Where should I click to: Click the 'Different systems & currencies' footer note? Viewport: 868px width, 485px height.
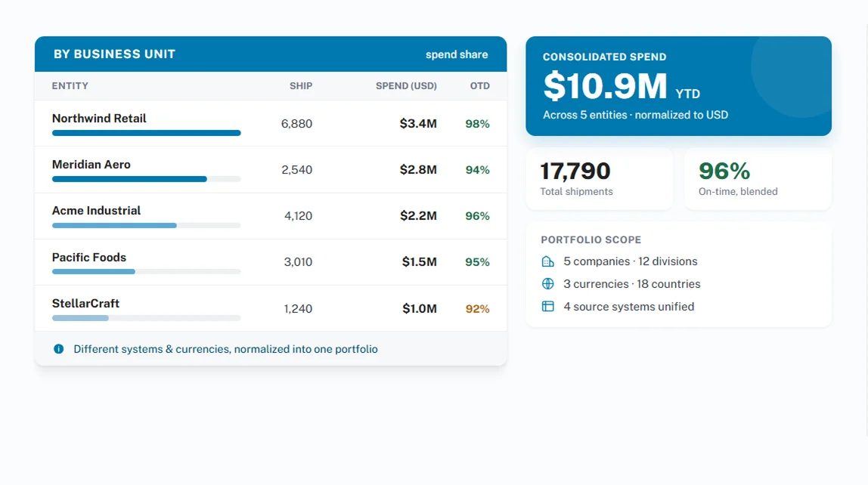pos(226,349)
